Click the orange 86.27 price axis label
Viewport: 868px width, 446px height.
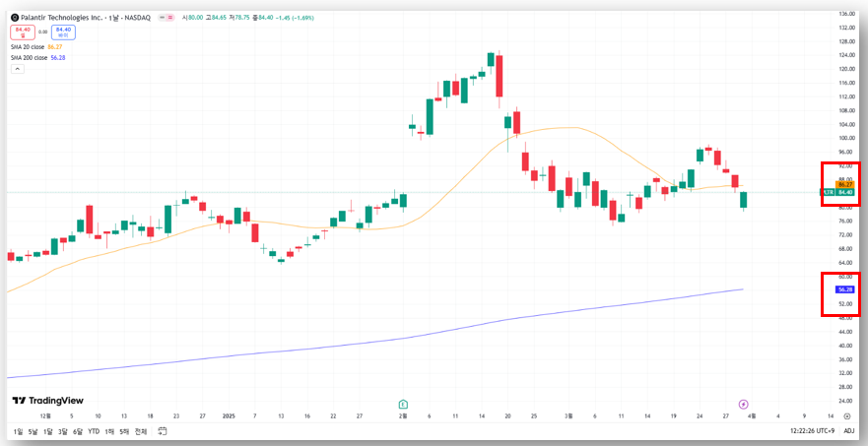pos(844,184)
